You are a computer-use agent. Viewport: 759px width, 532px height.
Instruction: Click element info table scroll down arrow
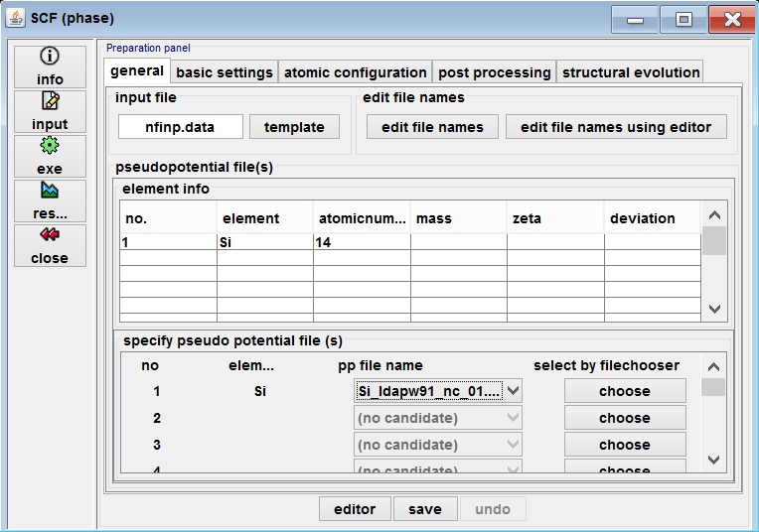pos(713,310)
